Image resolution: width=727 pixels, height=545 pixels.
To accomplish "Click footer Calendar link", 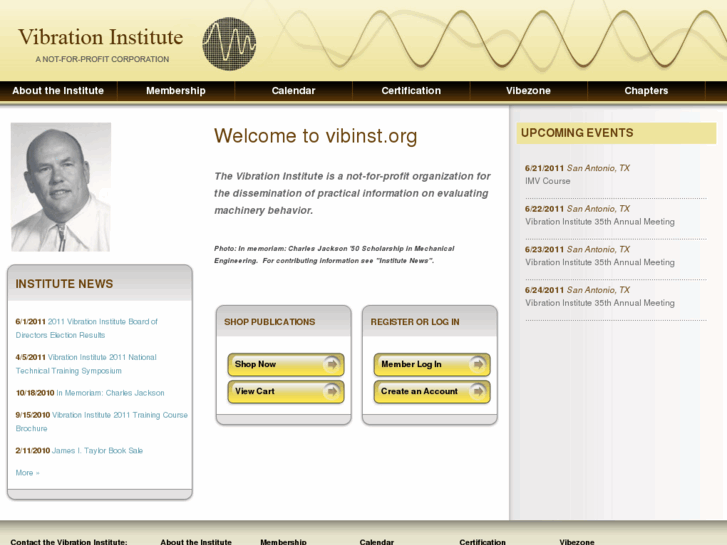I will [x=376, y=541].
